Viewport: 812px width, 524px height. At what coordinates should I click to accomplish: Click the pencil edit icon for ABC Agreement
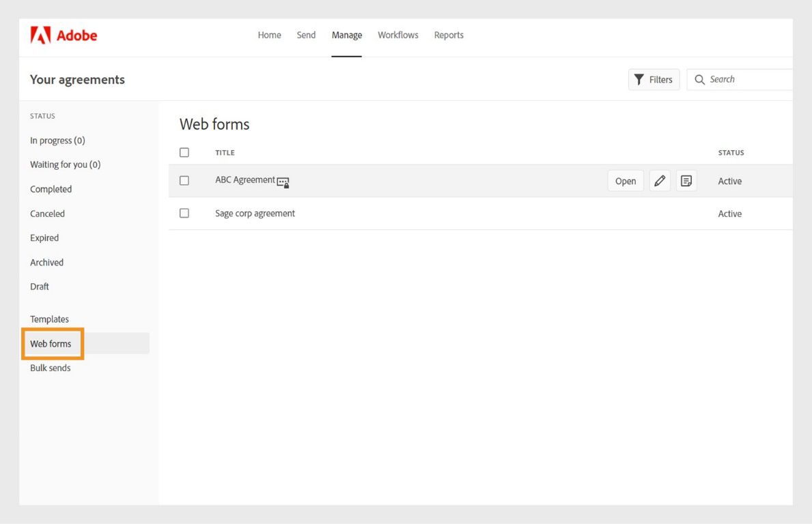click(660, 181)
